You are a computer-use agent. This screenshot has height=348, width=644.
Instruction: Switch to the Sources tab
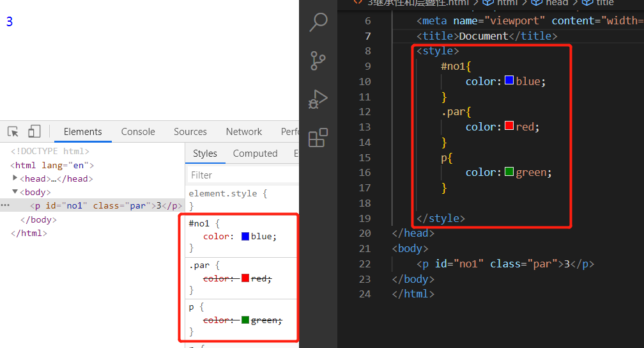click(190, 132)
